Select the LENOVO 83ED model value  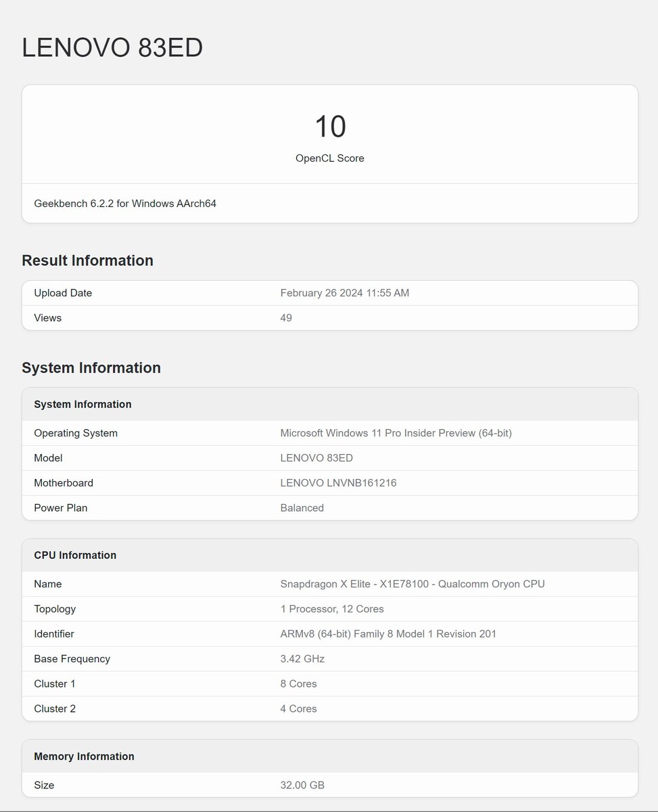[x=316, y=458]
